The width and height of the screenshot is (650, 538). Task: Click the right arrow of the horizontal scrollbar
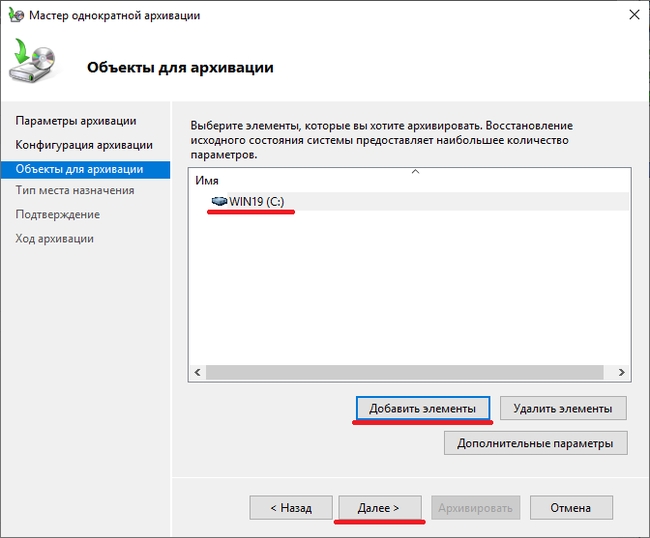(x=622, y=372)
